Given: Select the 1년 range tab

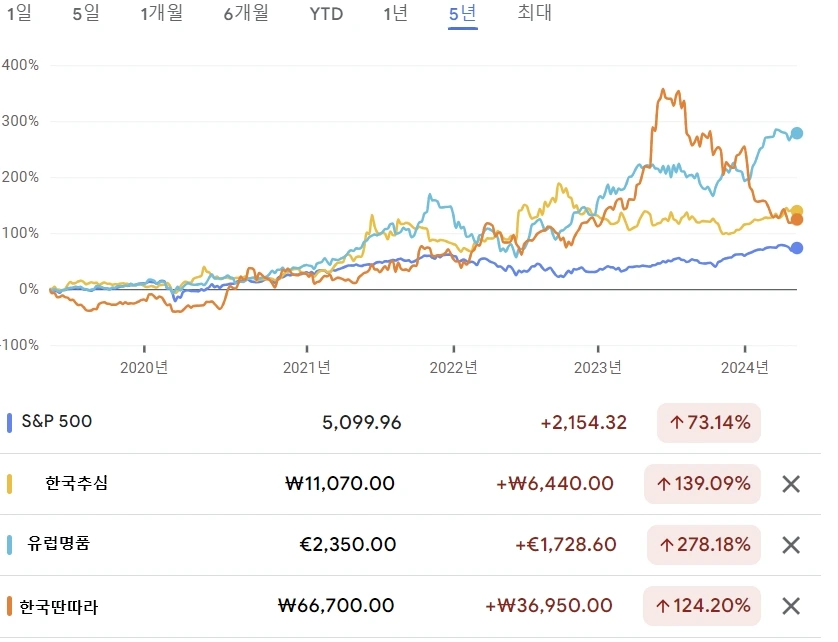Looking at the screenshot, I should point(395,13).
